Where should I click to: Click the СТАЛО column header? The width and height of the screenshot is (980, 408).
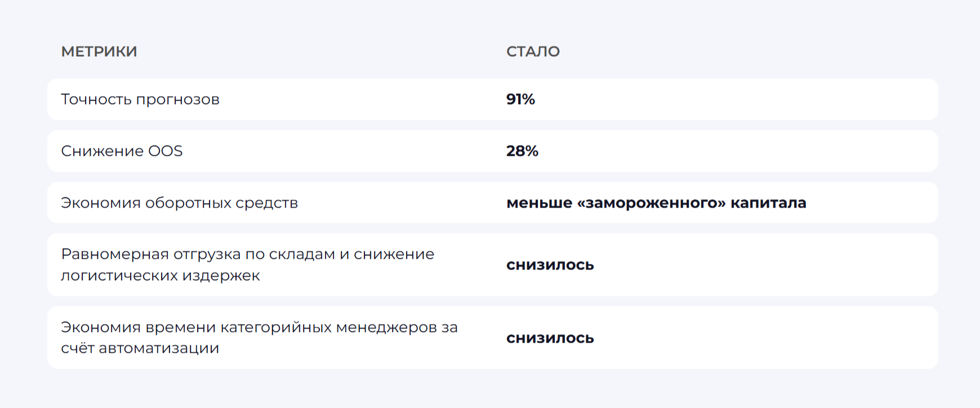tap(533, 51)
